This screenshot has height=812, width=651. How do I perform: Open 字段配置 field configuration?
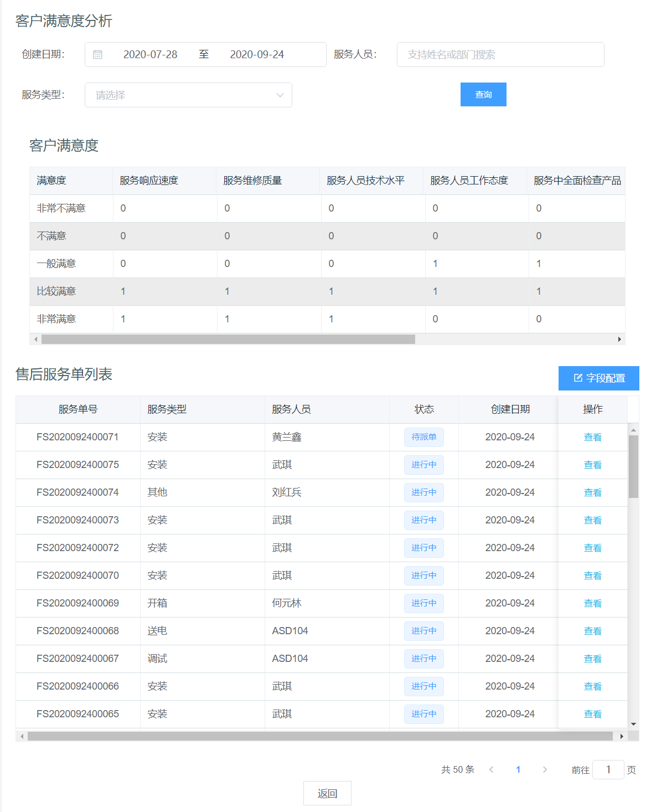coord(599,378)
